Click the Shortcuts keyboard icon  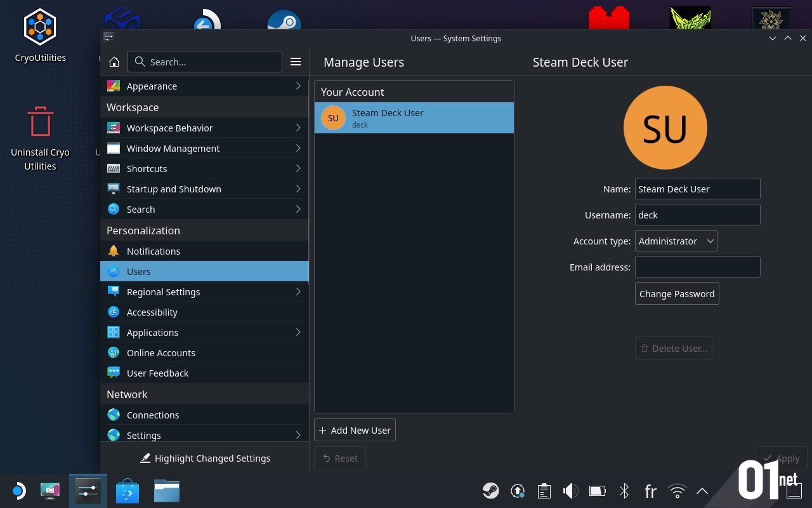tap(114, 168)
